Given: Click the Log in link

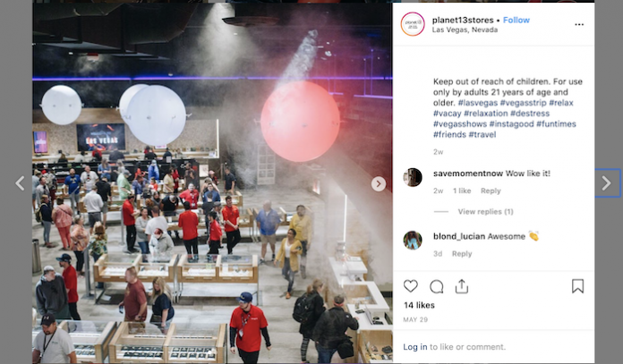Looking at the screenshot, I should pos(414,347).
